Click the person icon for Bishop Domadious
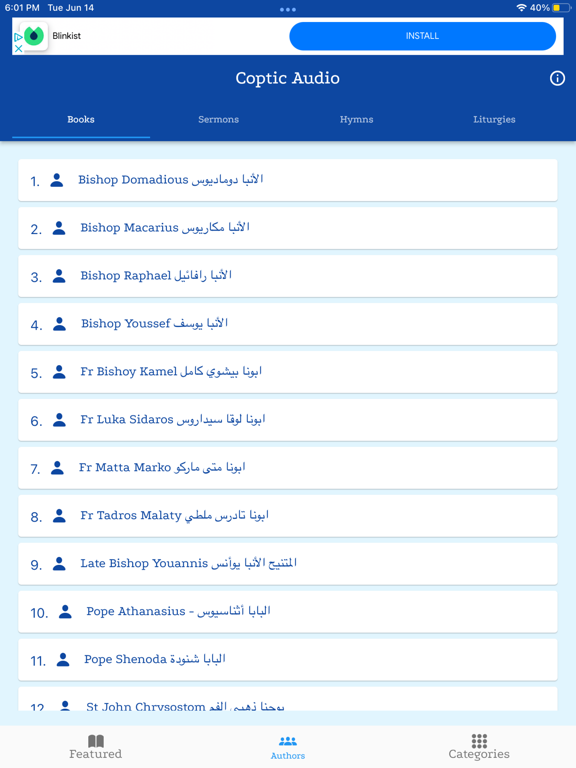 click(x=57, y=180)
